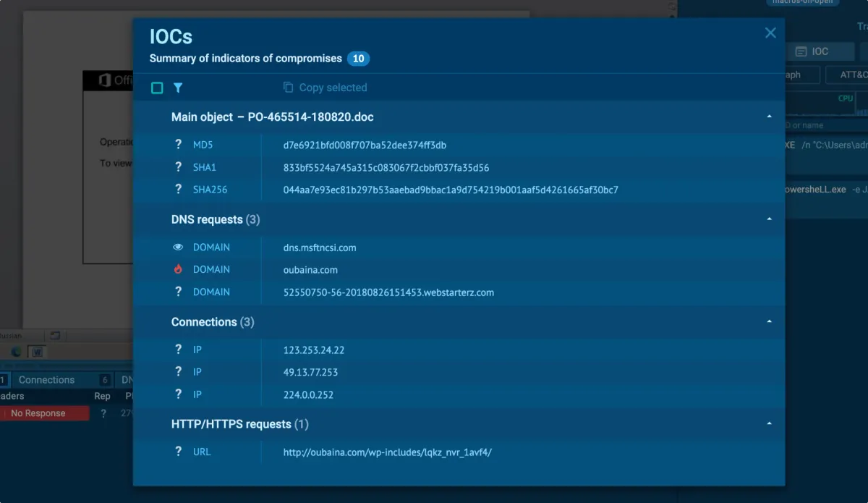
Task: Click Copy selected text button
Action: (x=333, y=88)
